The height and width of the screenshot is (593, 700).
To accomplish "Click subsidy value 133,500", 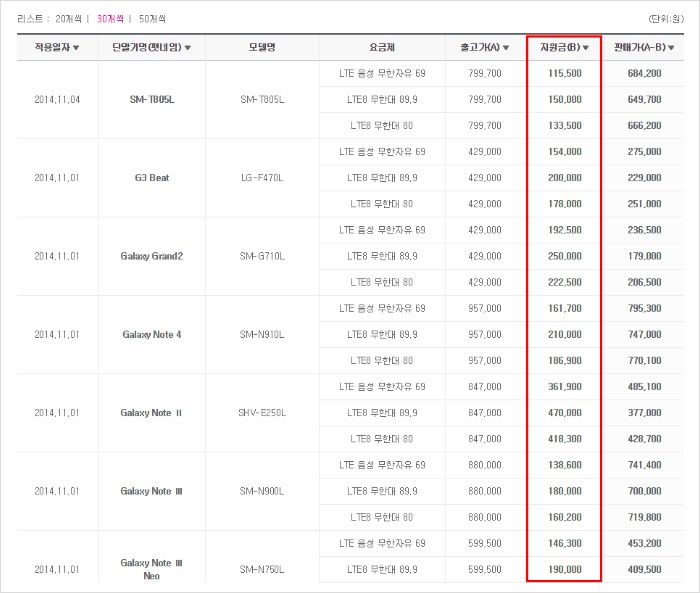I will 565,125.
